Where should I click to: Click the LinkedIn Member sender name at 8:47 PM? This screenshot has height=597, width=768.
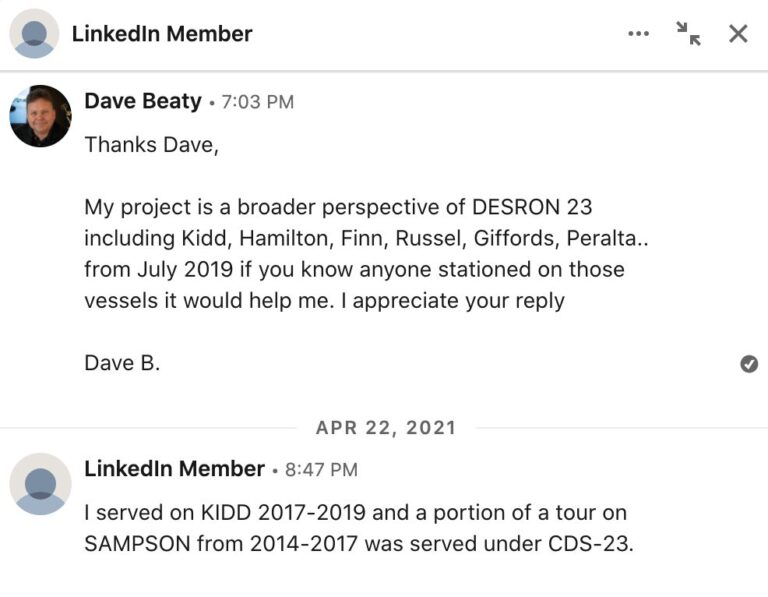coord(174,469)
